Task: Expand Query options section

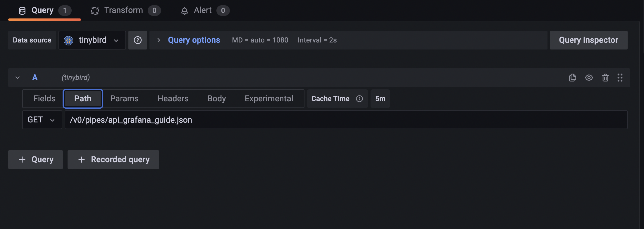Action: 194,40
